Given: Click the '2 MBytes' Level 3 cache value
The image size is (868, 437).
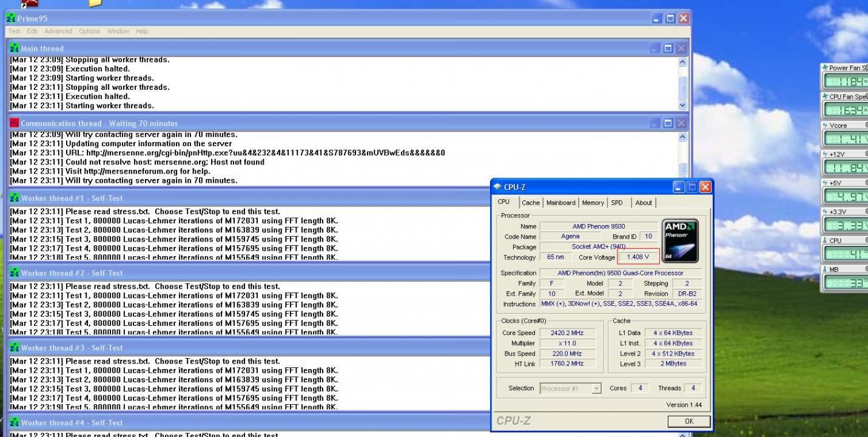Looking at the screenshot, I should coord(673,364).
